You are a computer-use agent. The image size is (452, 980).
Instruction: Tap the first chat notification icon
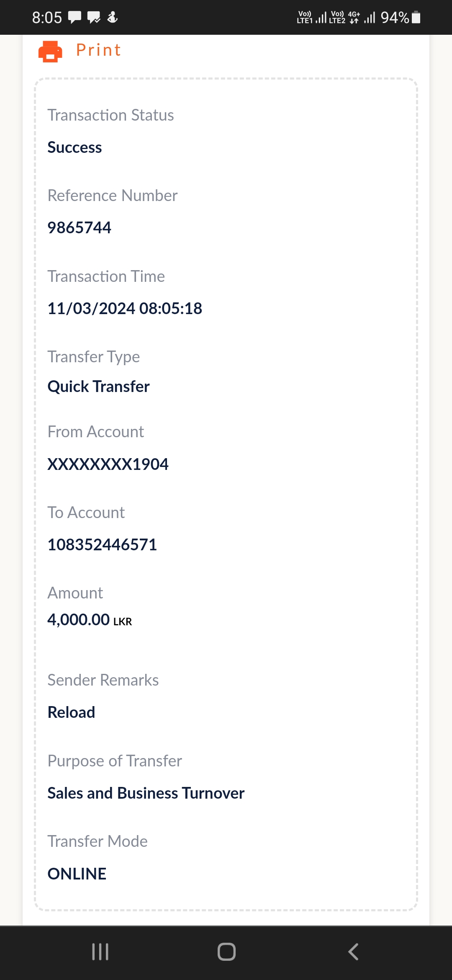pyautogui.click(x=74, y=18)
